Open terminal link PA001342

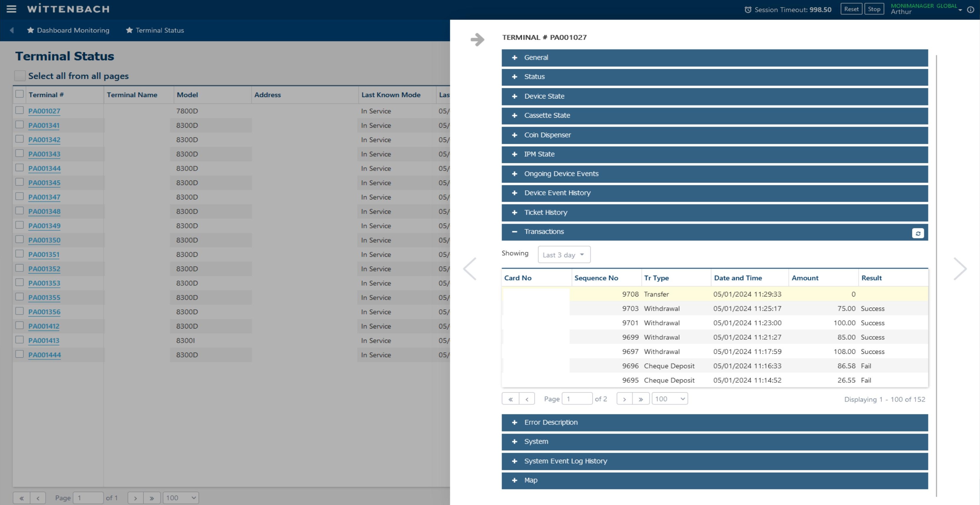44,140
